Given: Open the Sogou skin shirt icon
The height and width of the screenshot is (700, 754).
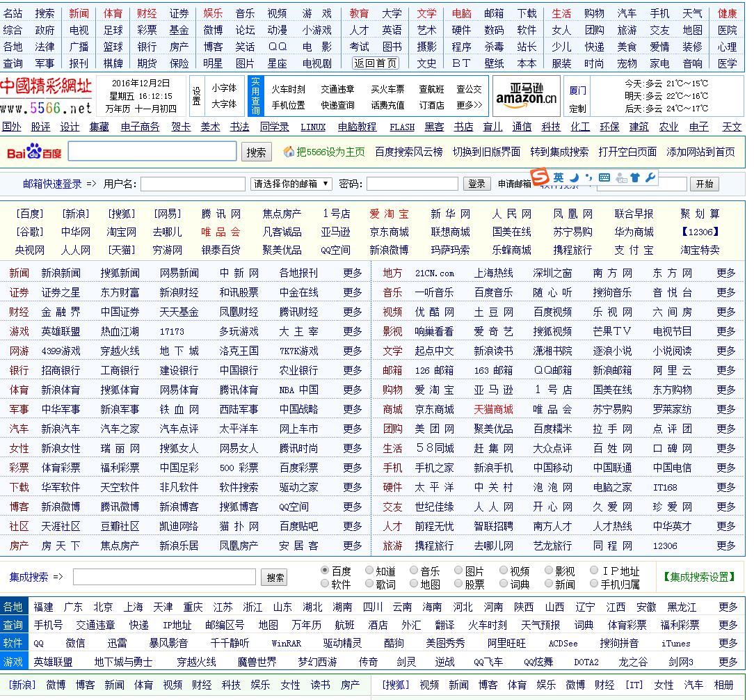Looking at the screenshot, I should click(635, 177).
